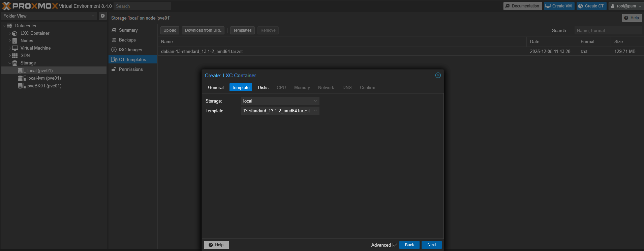Click the gear settings icon beside Folder View
Screen dimensions: 644x251
103,16
